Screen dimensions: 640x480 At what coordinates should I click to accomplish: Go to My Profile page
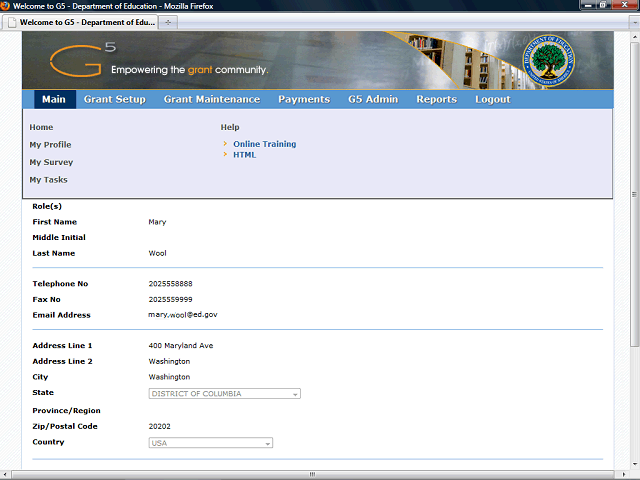(x=50, y=145)
